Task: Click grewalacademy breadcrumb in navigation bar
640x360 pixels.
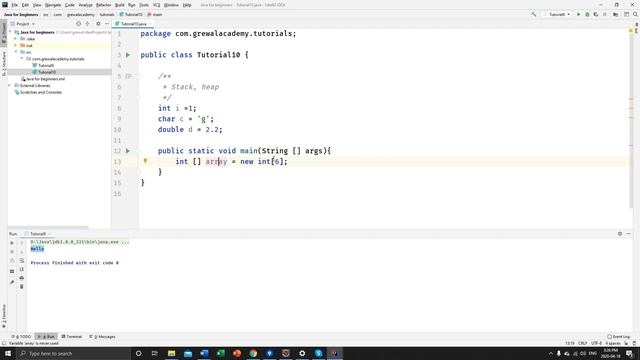Action: pos(81,15)
